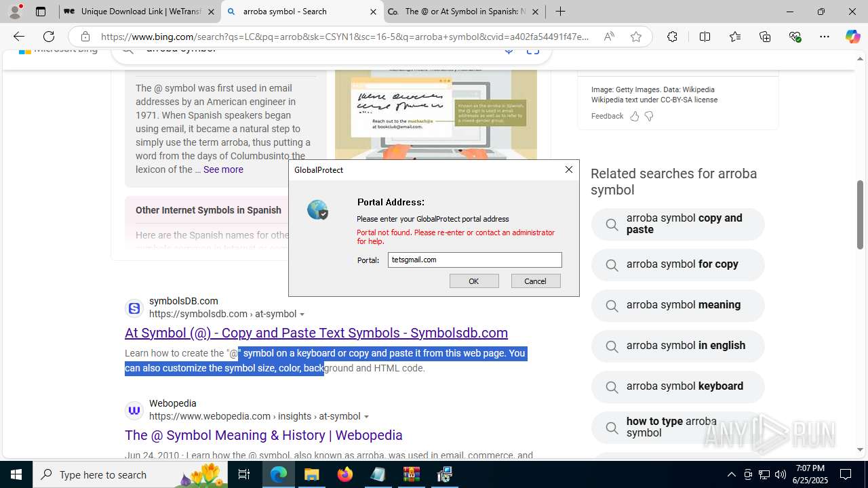868x488 pixels.
Task: Search arroba symbol copy and paste
Action: point(678,224)
